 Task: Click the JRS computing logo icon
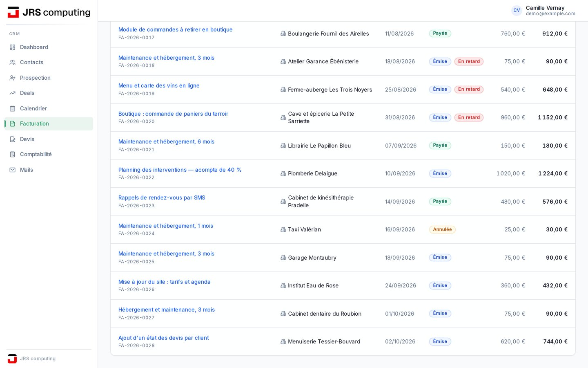click(13, 12)
